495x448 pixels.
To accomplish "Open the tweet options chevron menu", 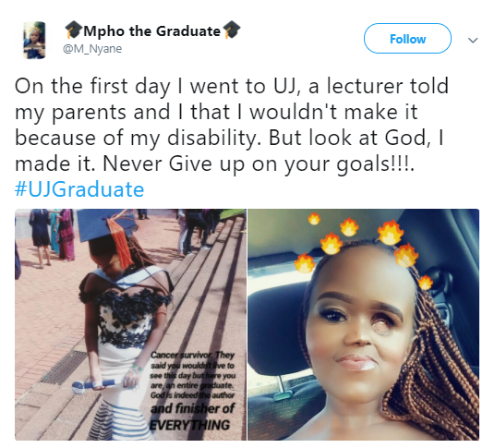I will click(x=473, y=40).
